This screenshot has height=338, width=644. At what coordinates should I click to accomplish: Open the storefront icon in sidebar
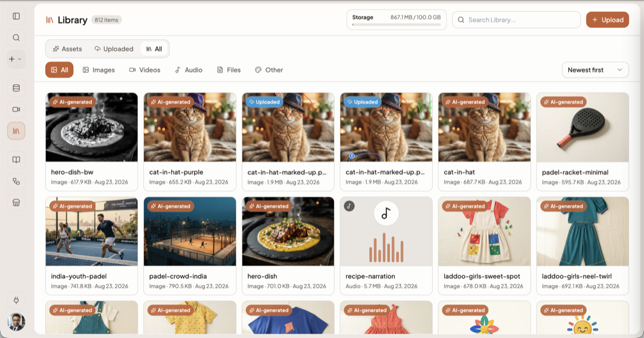[16, 203]
